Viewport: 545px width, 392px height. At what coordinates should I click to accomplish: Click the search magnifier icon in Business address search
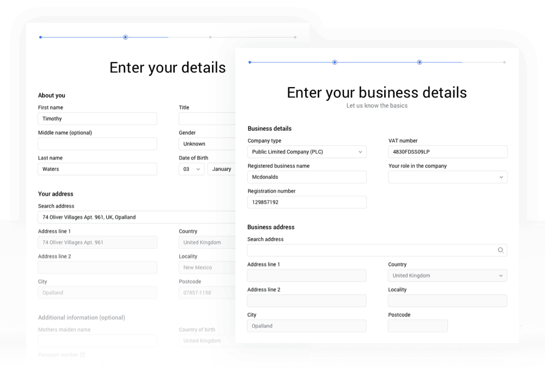[501, 250]
